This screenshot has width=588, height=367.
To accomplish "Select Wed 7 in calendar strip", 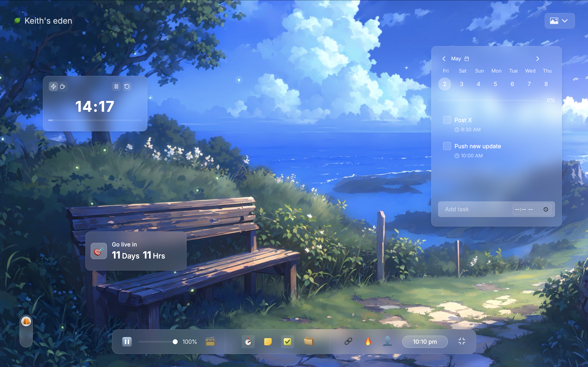I will (529, 84).
